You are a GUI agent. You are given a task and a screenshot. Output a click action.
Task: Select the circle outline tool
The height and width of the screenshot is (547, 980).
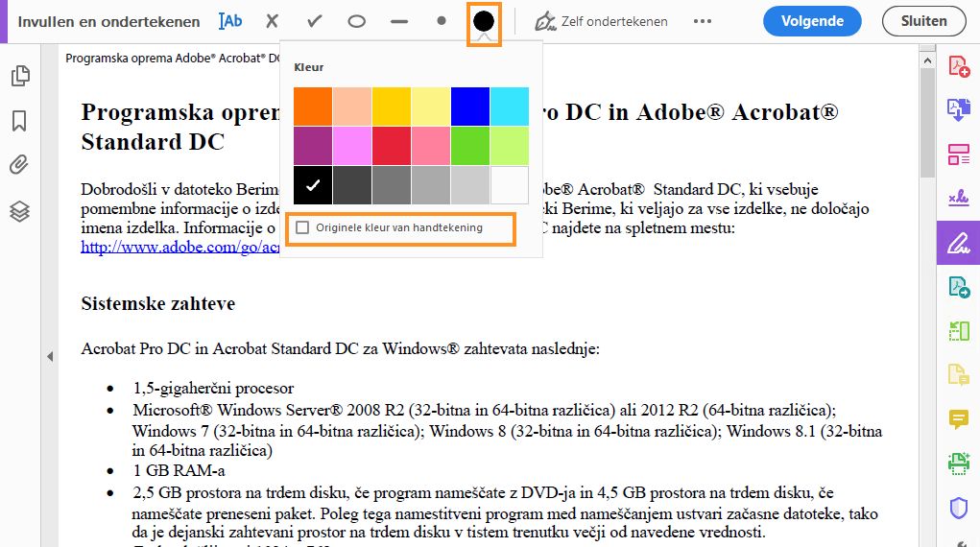356,21
